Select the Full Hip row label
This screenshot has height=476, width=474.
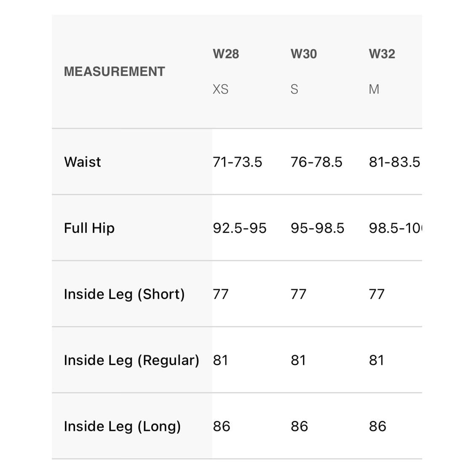(89, 228)
